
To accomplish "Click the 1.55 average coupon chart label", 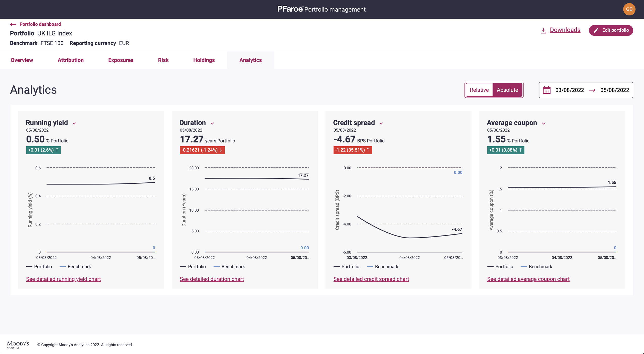I will [612, 182].
